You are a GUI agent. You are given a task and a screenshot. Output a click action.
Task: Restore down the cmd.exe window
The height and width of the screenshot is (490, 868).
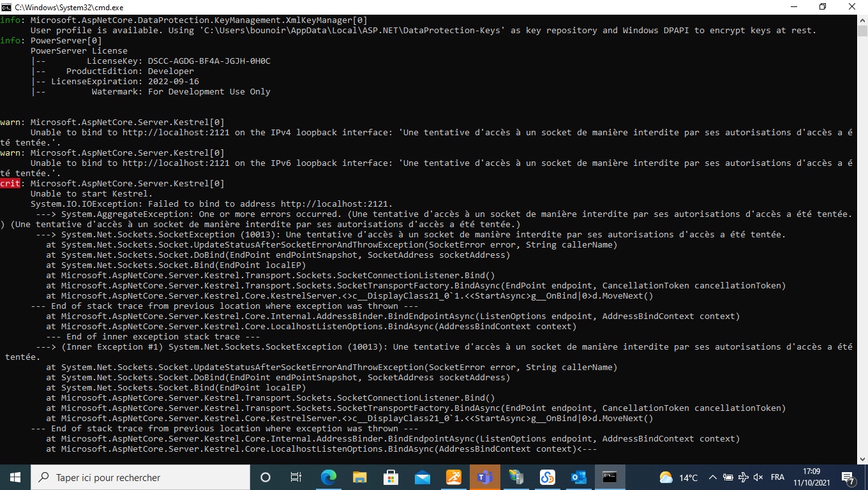(x=823, y=7)
